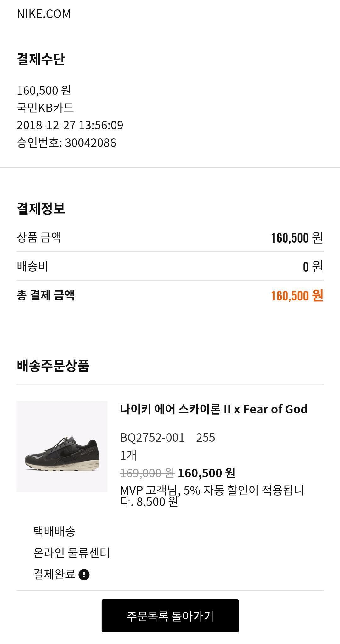340x644 pixels.
Task: Select the 결제완료 status label
Action: point(54,574)
